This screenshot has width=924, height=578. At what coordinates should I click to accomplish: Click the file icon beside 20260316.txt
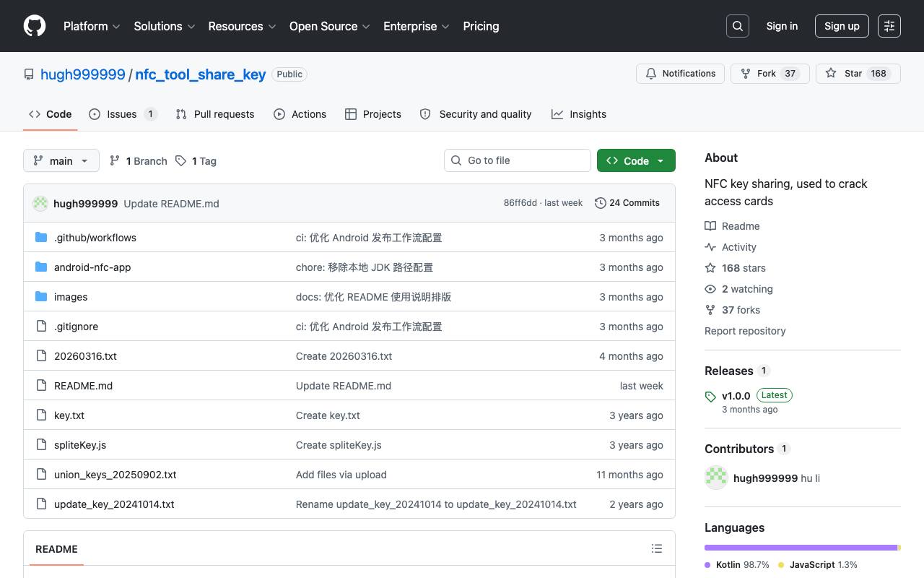click(x=41, y=356)
